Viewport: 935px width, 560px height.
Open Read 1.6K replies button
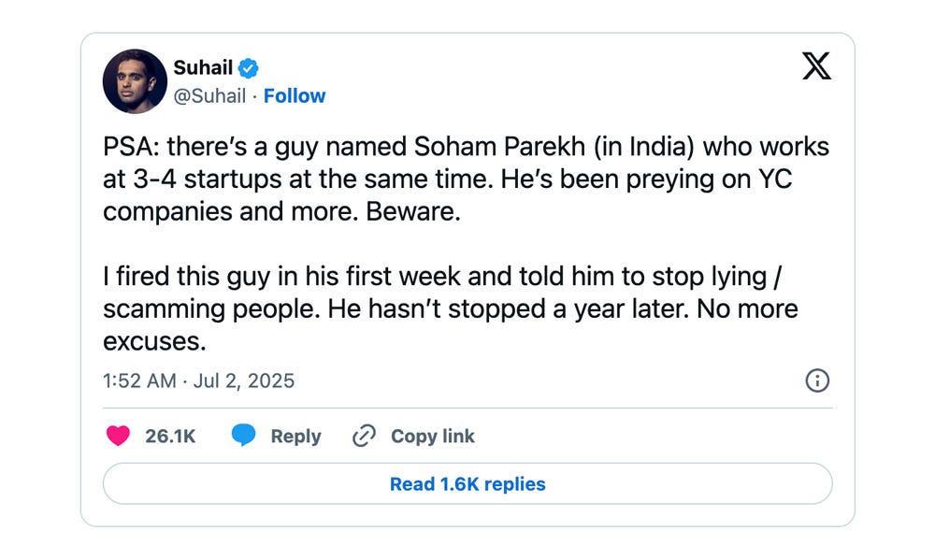pos(467,483)
